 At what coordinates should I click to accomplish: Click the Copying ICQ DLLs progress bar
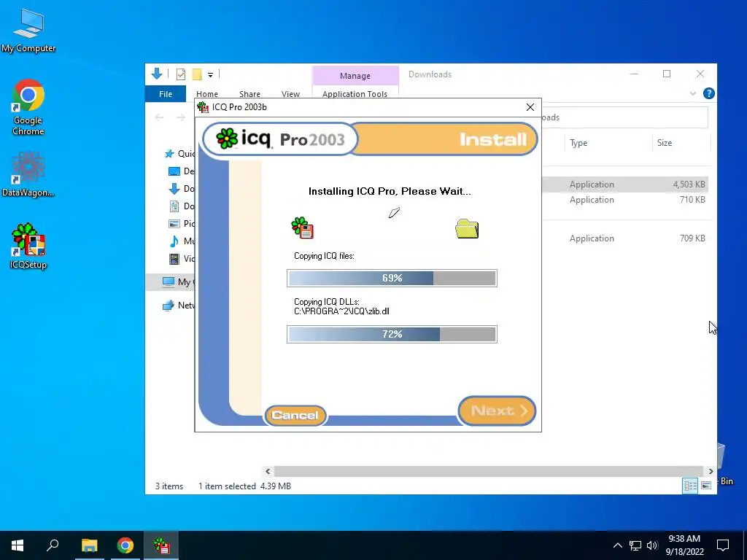(392, 334)
